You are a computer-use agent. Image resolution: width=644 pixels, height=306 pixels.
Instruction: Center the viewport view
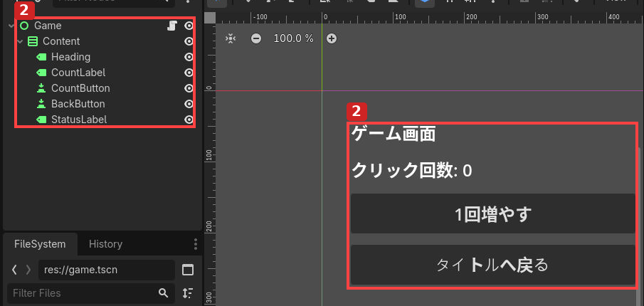231,38
